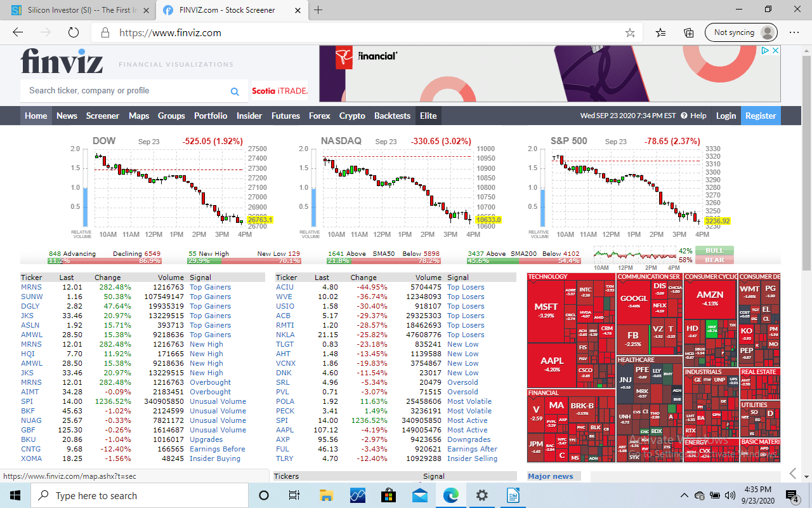
Task: Go to the Futures section
Action: (285, 116)
